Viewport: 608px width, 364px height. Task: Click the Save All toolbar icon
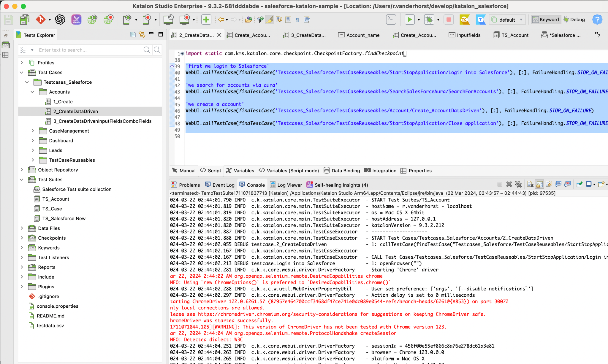click(24, 20)
